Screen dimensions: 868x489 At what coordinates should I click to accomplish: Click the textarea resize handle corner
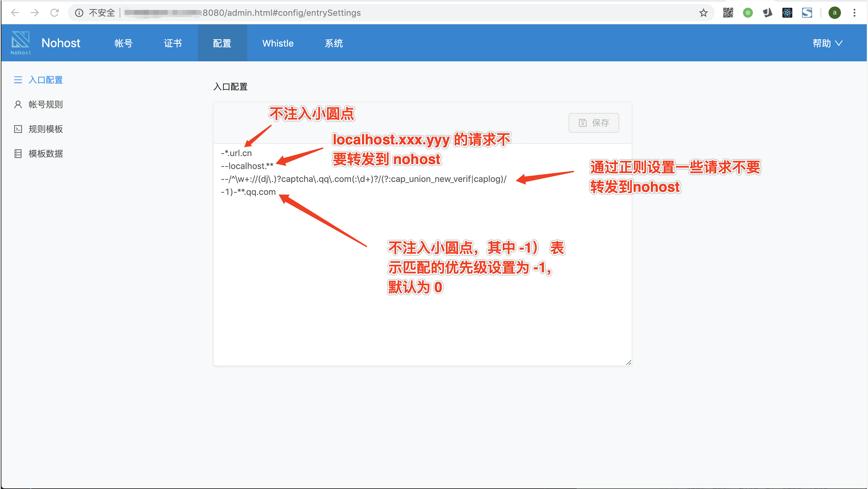pos(629,362)
